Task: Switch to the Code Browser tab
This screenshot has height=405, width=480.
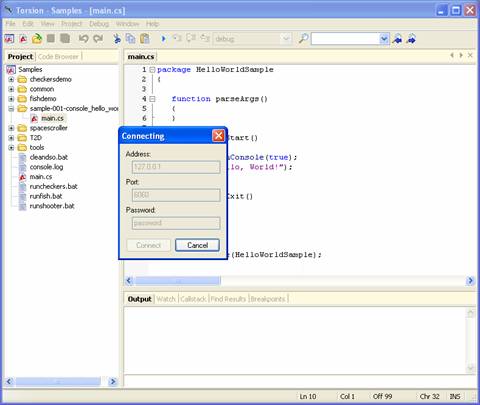Action: [58, 57]
